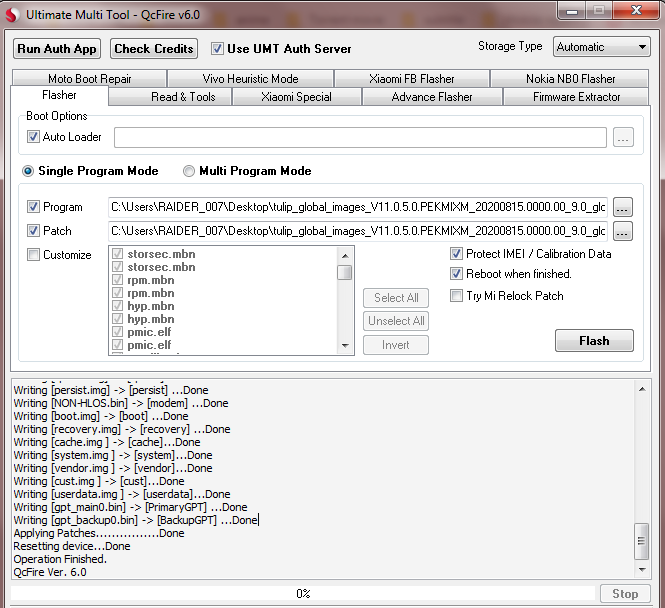Click the Auto Loader path field
Viewport: 665px width, 608px height.
[x=360, y=137]
